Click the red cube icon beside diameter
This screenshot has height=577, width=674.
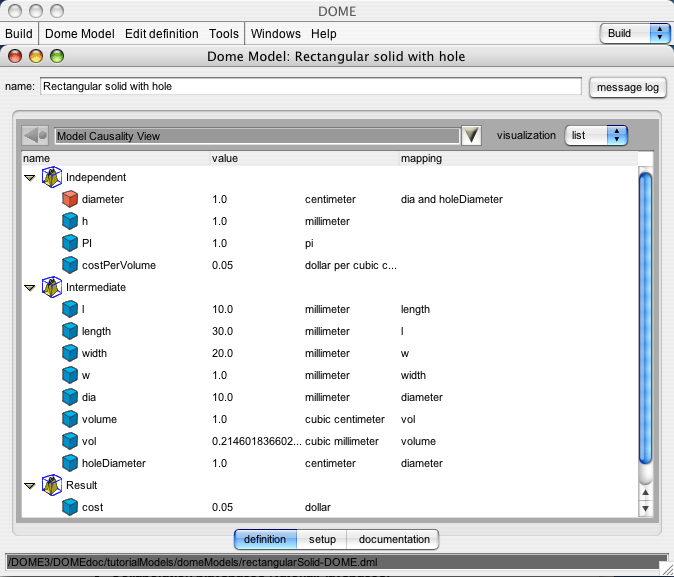70,199
